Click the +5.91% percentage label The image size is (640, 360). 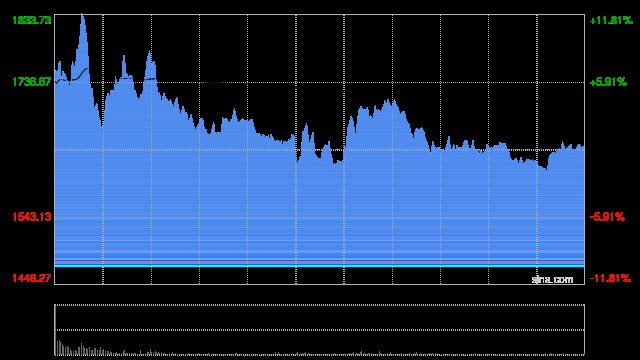(608, 82)
